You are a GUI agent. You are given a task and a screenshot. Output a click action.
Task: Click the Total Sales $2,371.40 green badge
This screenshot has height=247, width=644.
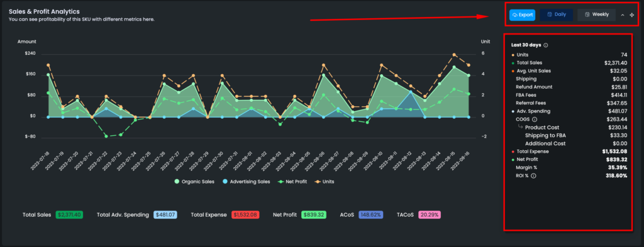(69, 214)
